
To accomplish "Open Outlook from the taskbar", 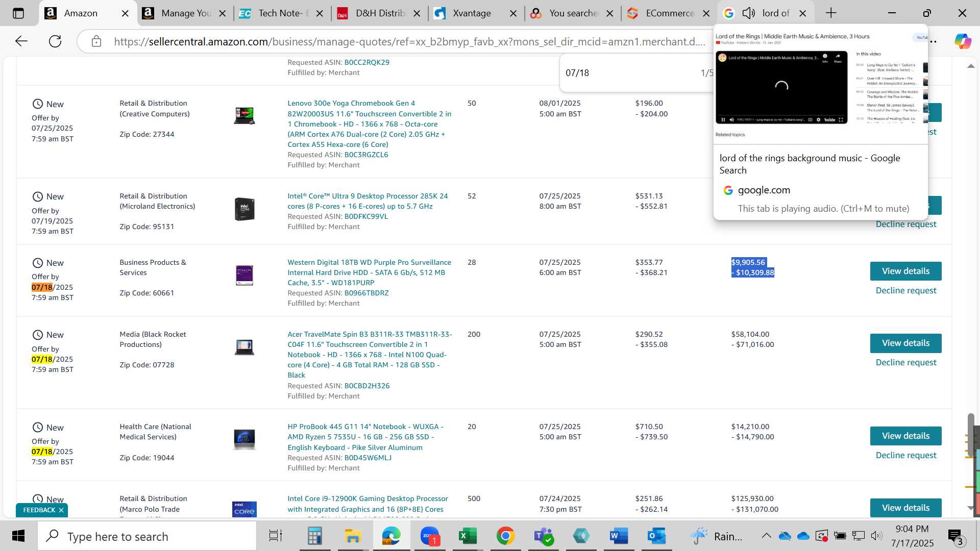I will (656, 536).
